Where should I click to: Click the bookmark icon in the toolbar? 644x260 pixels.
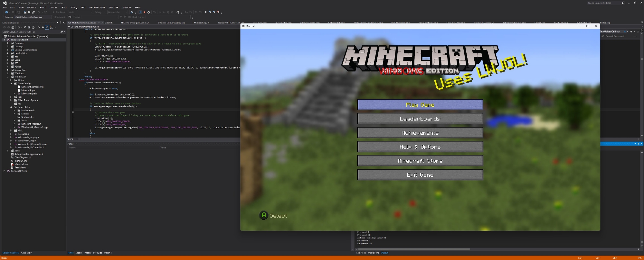click(206, 12)
